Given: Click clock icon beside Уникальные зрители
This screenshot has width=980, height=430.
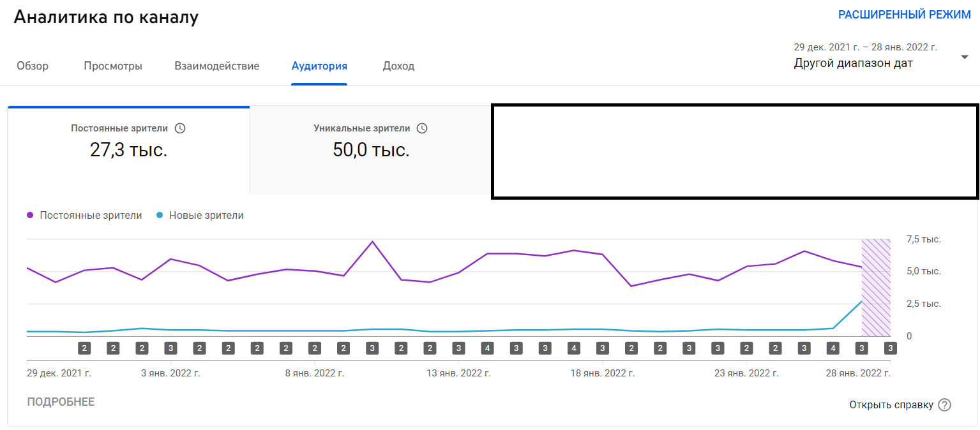Looking at the screenshot, I should tap(422, 128).
